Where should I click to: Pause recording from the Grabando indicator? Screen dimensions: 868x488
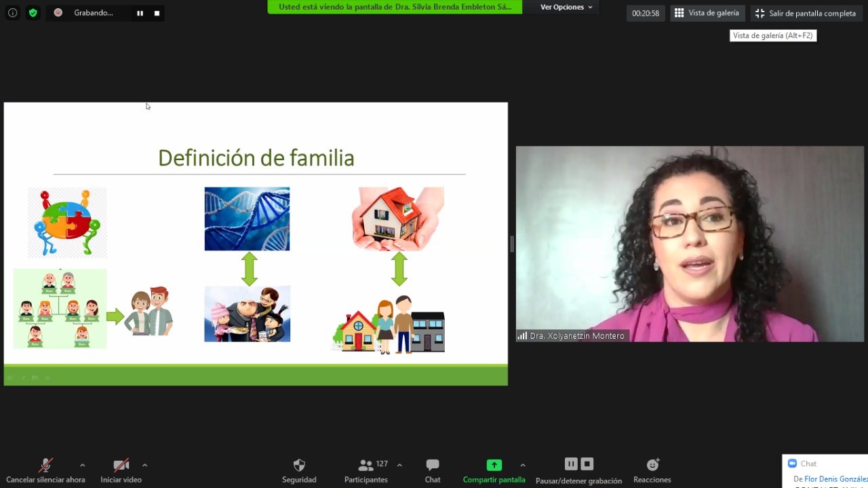[x=139, y=12]
